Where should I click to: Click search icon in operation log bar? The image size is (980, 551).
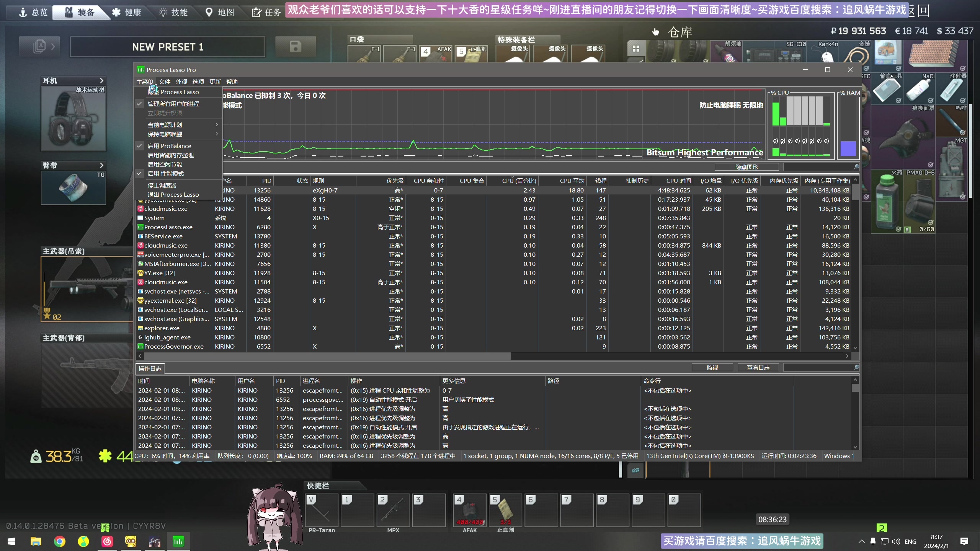point(856,367)
